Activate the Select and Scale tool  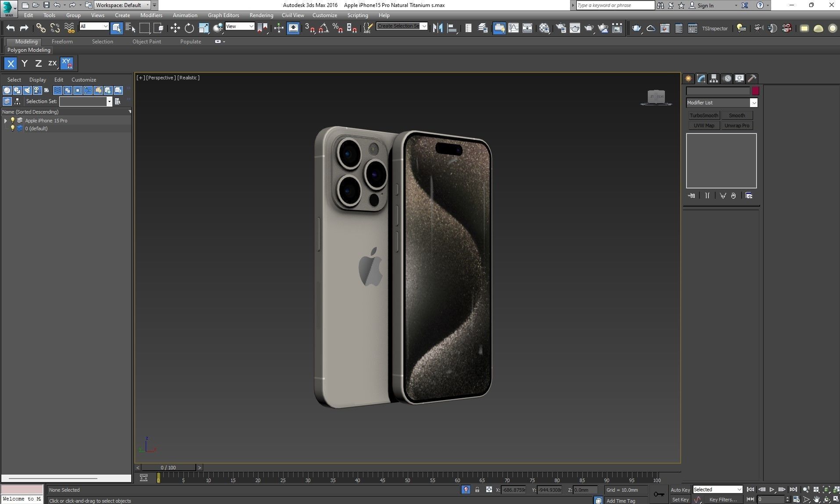coord(204,28)
